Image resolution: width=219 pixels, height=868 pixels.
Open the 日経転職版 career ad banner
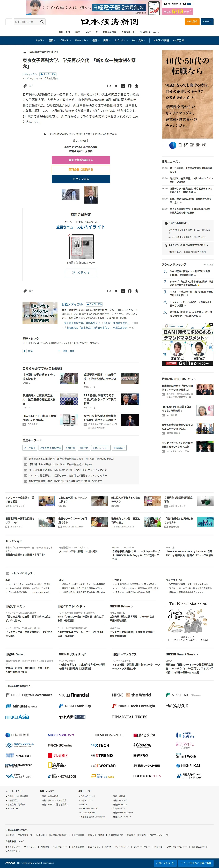[188, 101]
